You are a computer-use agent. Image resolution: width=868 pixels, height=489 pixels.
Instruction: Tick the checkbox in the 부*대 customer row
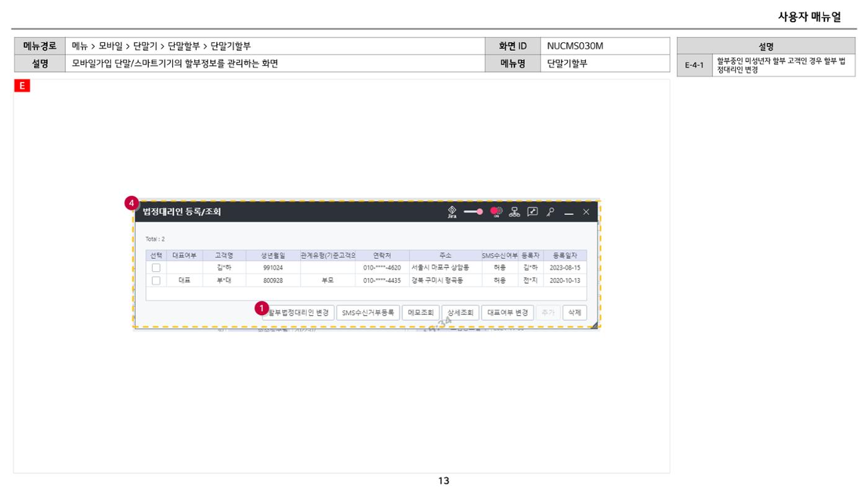coord(156,280)
